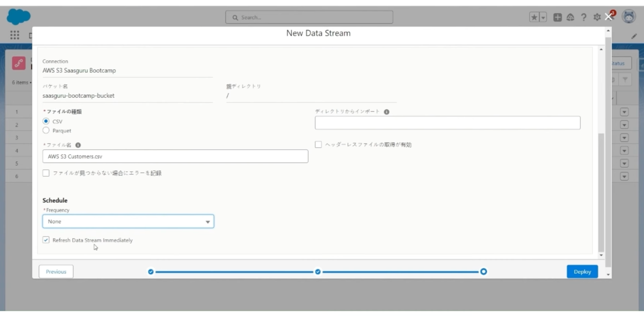Screen dimensions: 644x316
Task: Open row 5 action dropdown in list
Action: (x=624, y=163)
